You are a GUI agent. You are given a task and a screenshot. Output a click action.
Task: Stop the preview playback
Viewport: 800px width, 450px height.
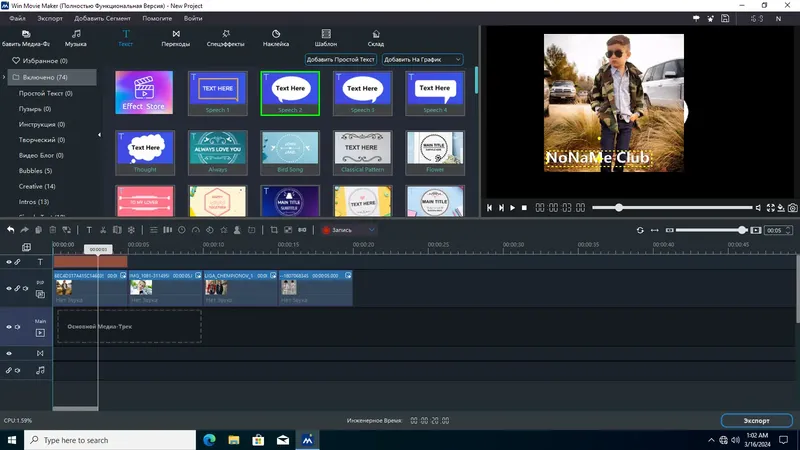(524, 208)
